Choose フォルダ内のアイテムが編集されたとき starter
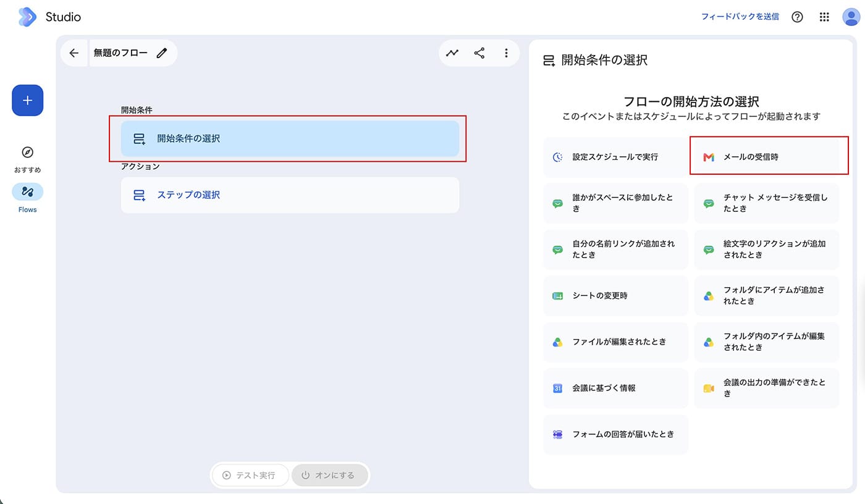 767,342
